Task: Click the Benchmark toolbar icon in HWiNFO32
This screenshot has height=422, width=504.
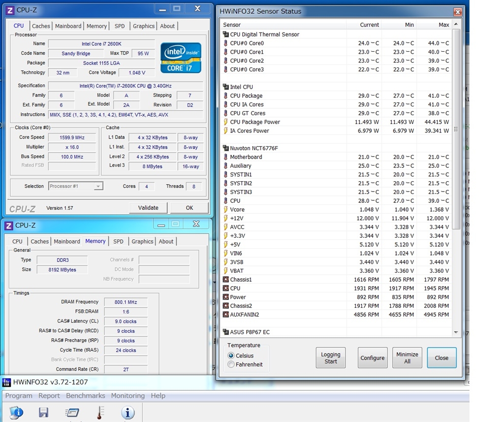Action: 72,412
